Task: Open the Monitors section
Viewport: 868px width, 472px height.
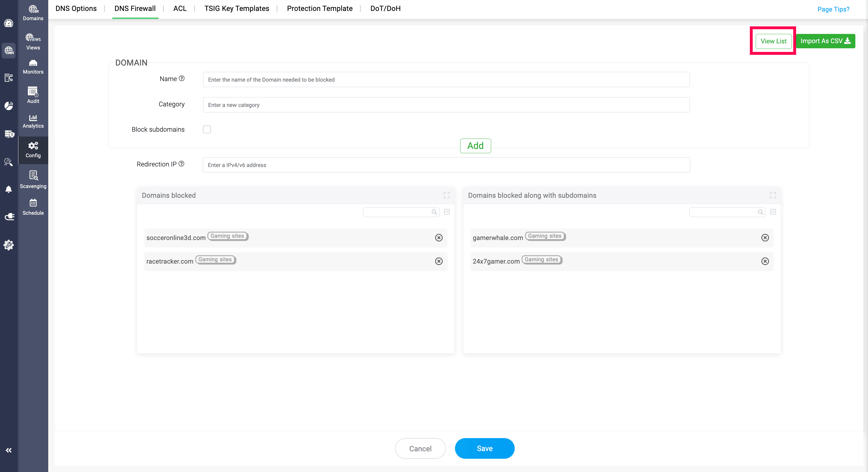Action: tap(33, 67)
